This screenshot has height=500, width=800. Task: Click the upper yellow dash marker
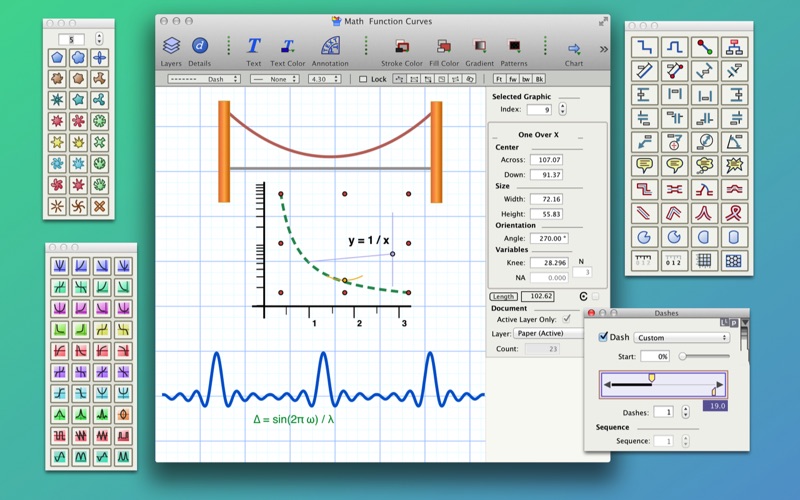[x=652, y=377]
